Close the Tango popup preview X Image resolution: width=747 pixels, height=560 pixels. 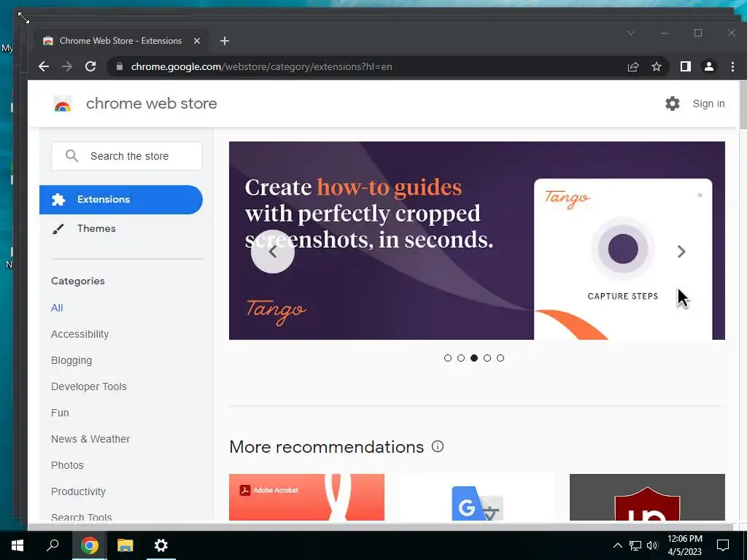[700, 195]
